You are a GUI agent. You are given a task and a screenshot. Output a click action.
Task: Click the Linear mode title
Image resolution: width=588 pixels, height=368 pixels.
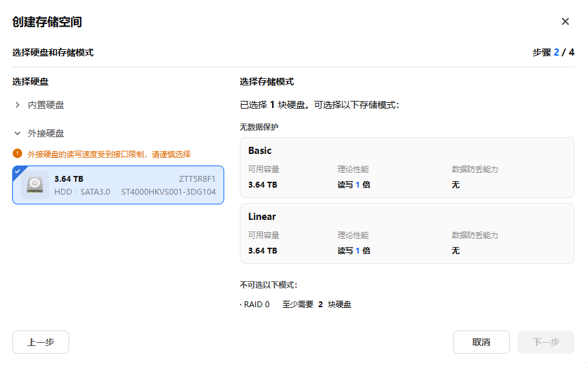point(262,217)
